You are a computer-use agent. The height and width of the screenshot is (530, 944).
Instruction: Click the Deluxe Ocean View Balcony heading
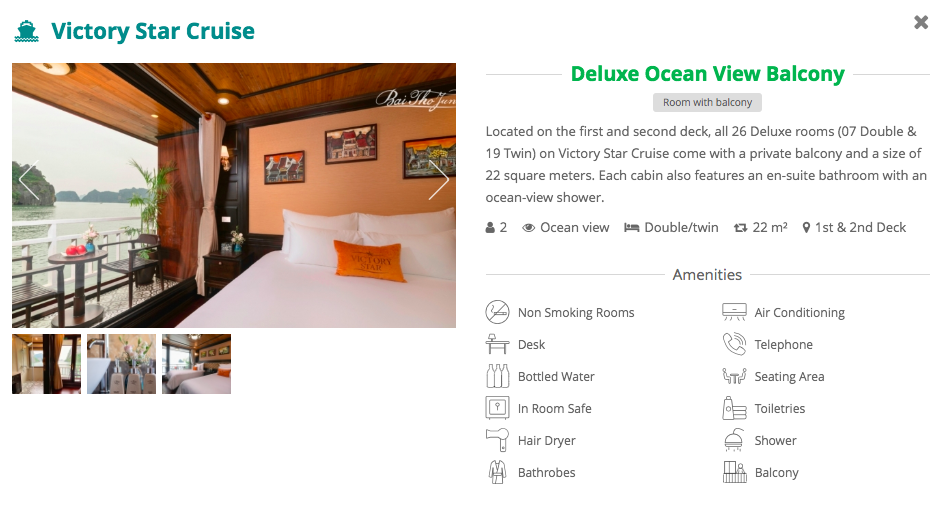click(x=707, y=74)
